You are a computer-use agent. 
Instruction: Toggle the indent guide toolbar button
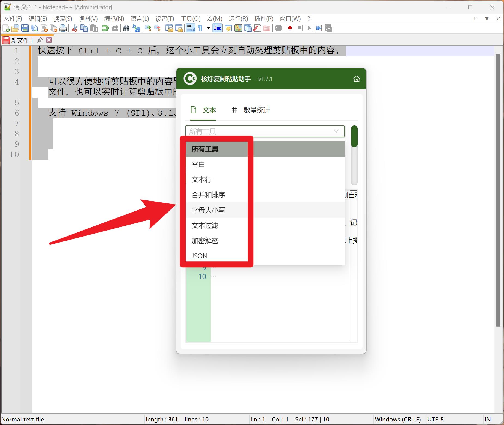tap(217, 28)
